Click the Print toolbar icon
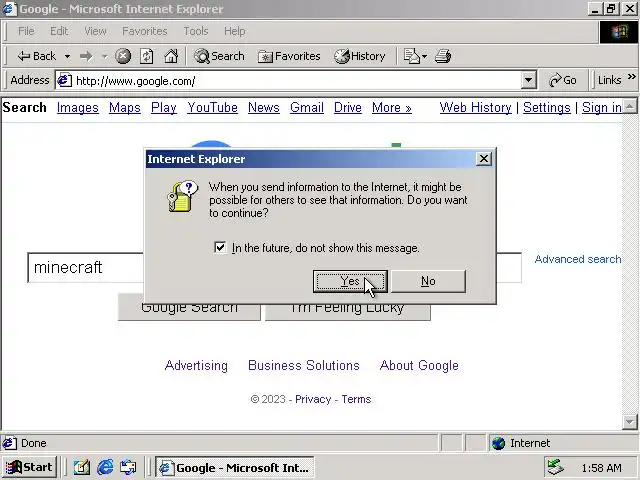Screen dimensions: 640x480 click(x=443, y=56)
